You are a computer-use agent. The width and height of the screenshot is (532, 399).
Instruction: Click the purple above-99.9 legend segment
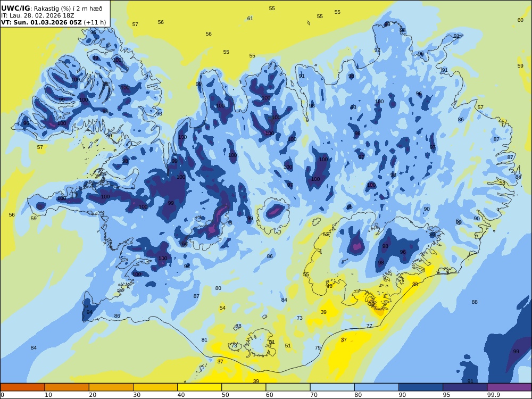pyautogui.click(x=509, y=387)
